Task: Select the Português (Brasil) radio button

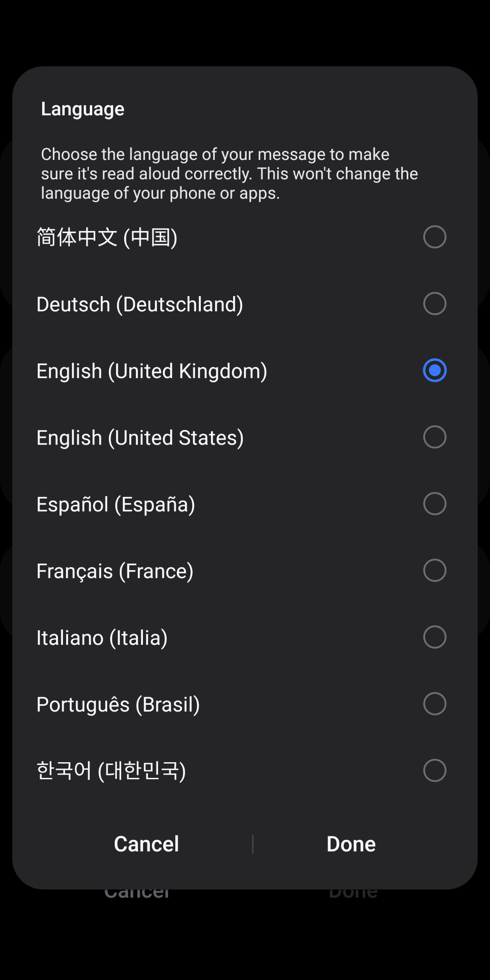Action: pyautogui.click(x=434, y=704)
